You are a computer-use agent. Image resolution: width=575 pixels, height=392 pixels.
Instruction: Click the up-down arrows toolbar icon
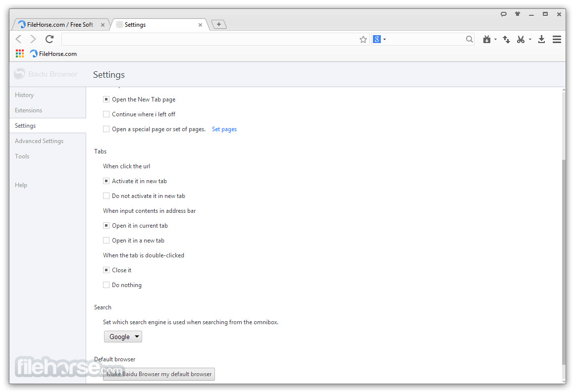pos(506,39)
